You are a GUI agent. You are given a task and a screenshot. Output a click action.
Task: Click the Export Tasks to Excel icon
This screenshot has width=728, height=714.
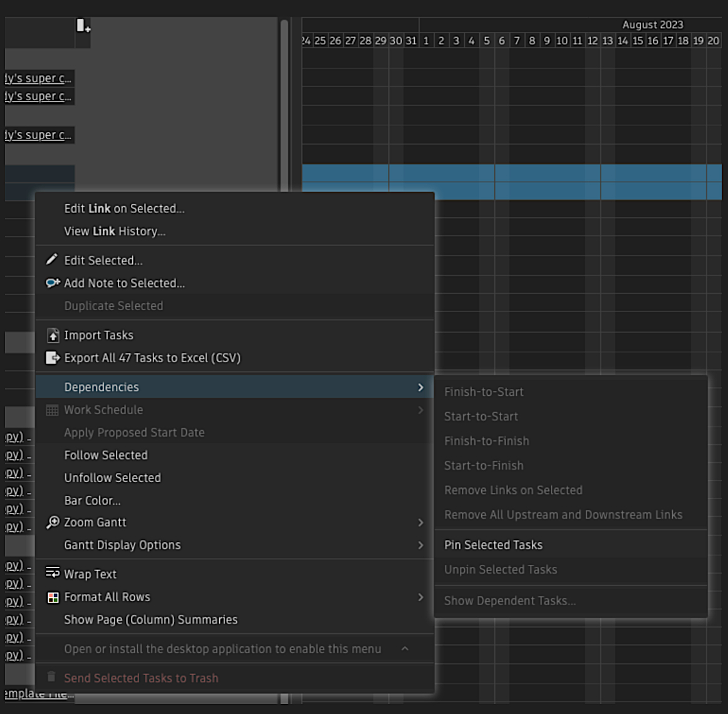coord(53,358)
